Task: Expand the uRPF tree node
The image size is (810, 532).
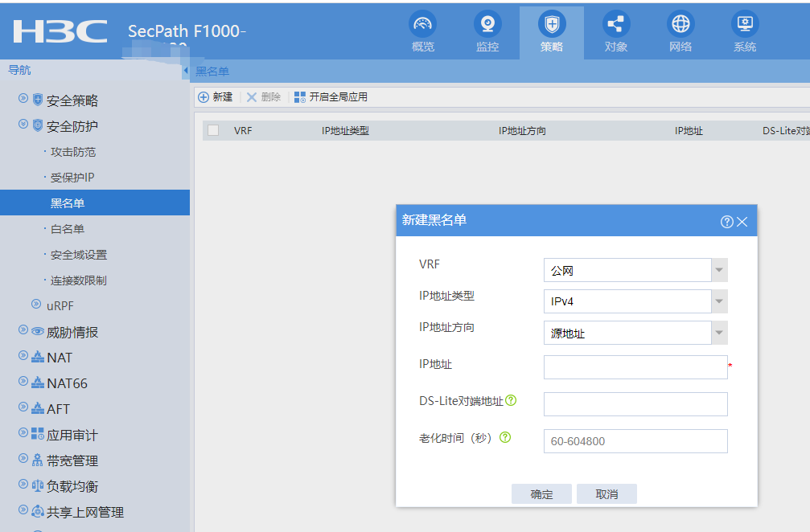Action: (36, 304)
